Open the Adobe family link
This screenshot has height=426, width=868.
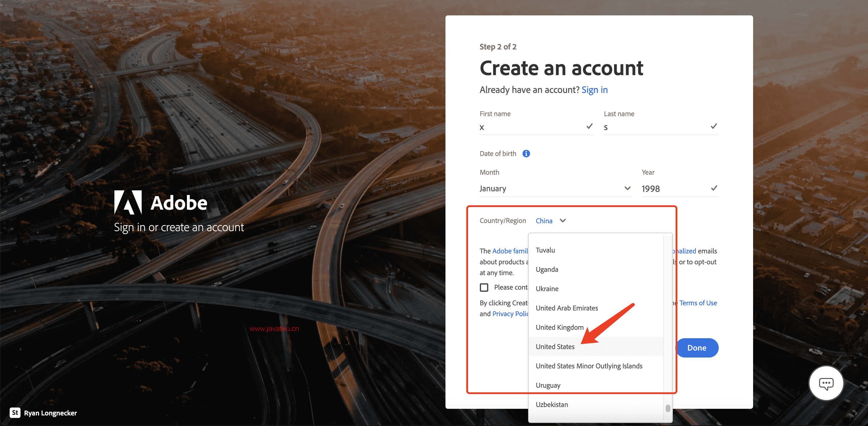510,251
